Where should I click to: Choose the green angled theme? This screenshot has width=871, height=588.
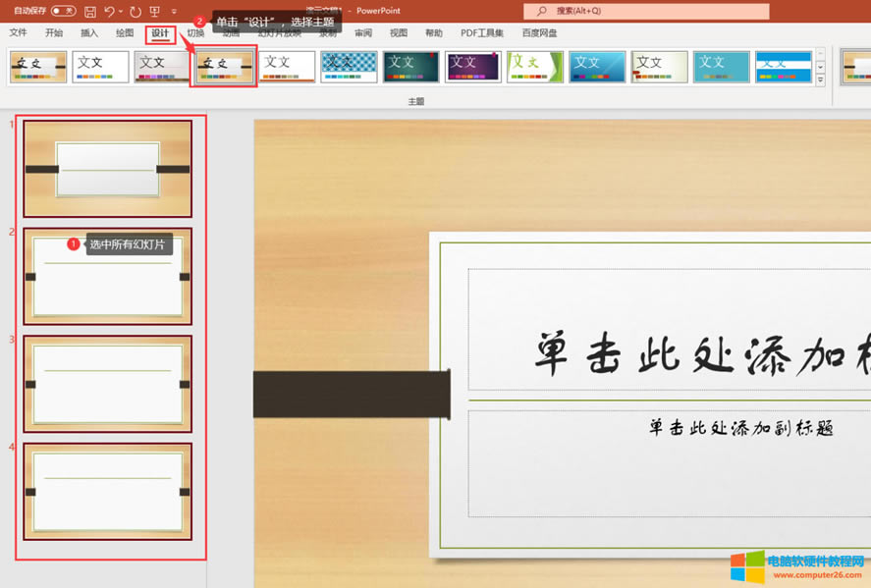[x=535, y=66]
